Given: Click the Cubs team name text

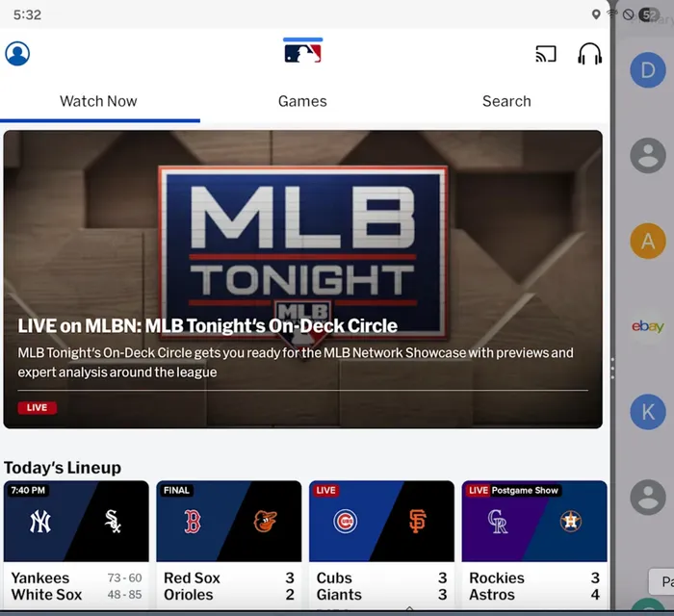Looking at the screenshot, I should pyautogui.click(x=334, y=578).
